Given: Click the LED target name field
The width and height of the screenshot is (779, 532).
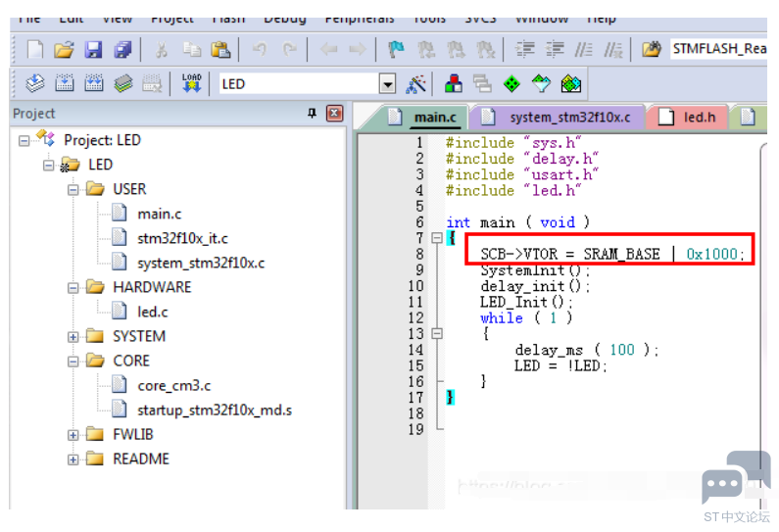Looking at the screenshot, I should click(x=300, y=84).
